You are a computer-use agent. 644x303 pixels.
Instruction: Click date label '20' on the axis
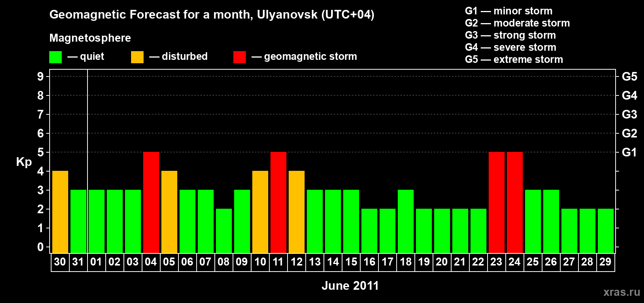pos(442,262)
